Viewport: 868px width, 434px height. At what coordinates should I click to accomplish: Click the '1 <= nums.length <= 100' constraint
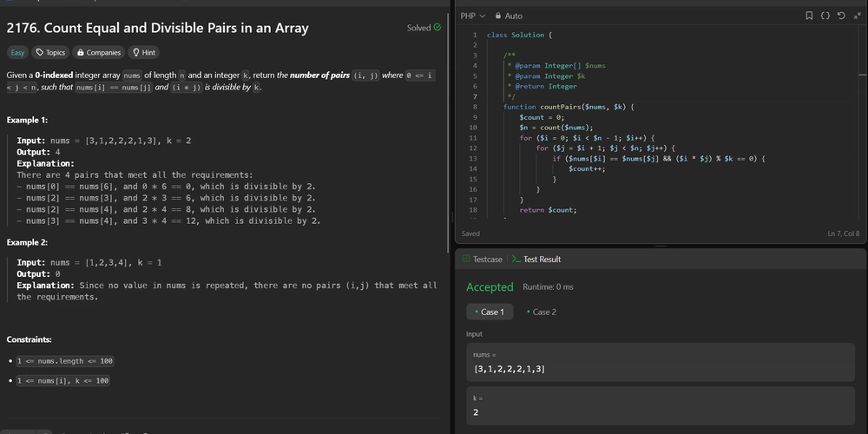(x=65, y=361)
